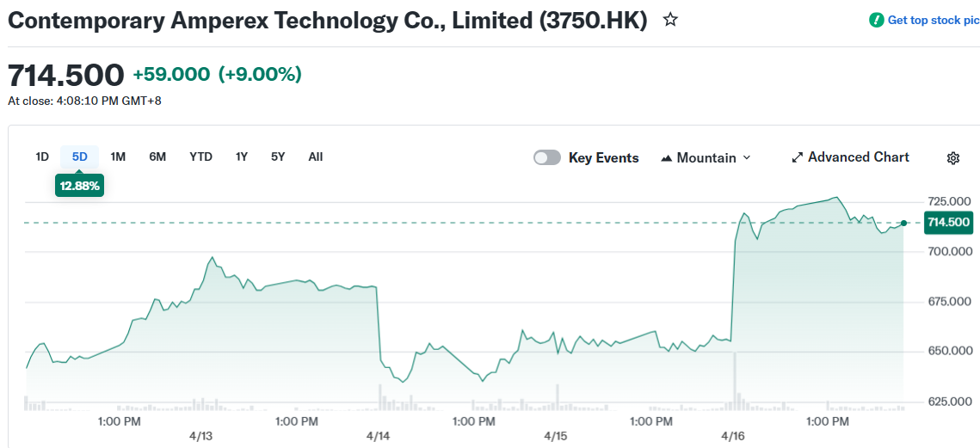Open the Advanced Chart link
The height and width of the screenshot is (448, 980).
[858, 157]
